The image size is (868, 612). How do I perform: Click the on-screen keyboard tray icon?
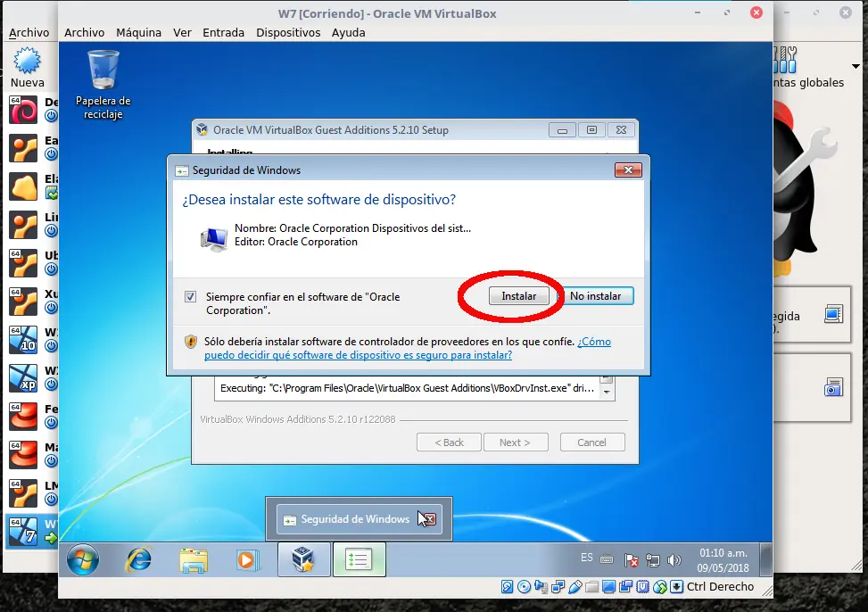607,558
